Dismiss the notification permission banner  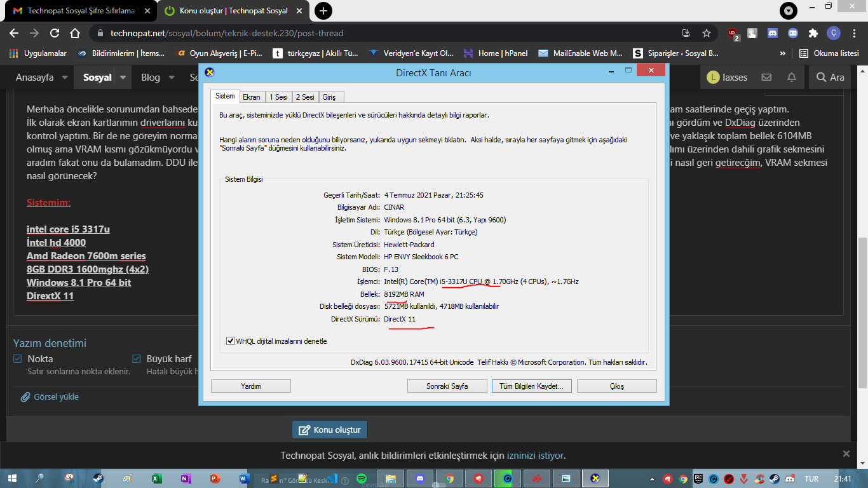coord(846,454)
